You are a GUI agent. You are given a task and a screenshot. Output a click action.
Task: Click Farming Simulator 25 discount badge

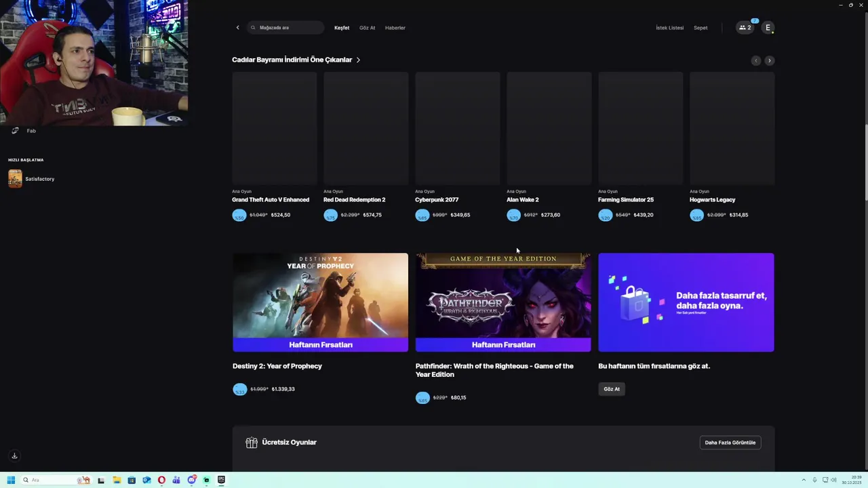point(605,216)
